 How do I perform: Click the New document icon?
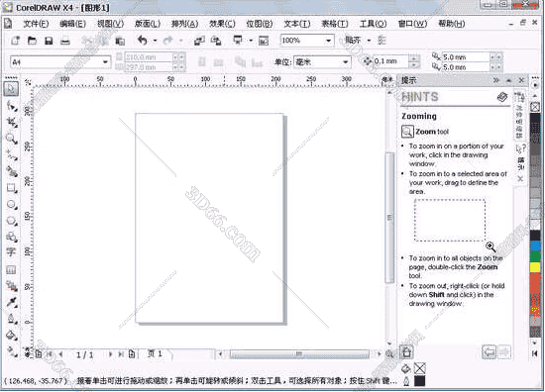pyautogui.click(x=15, y=41)
